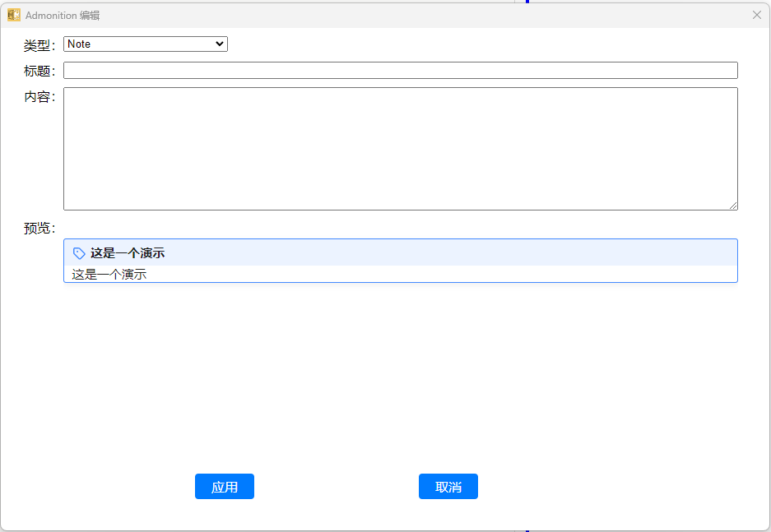
Task: Click the empty title bar area
Action: click(x=411, y=15)
